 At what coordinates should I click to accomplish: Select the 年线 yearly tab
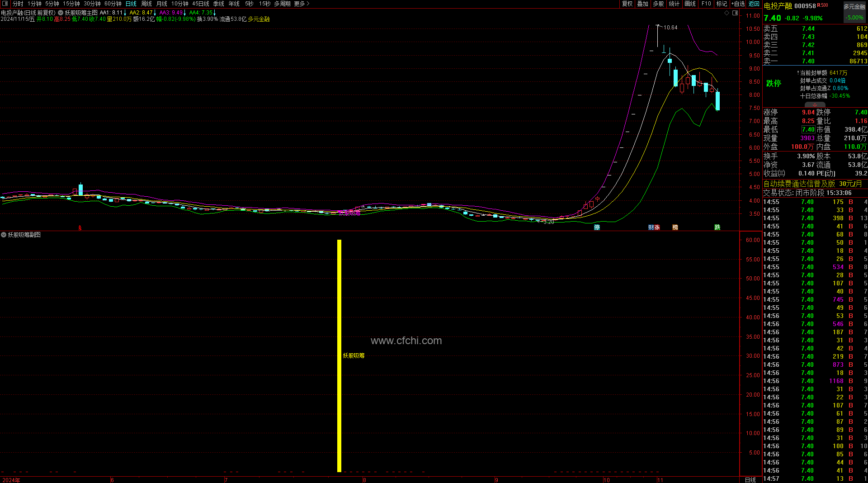(234, 4)
